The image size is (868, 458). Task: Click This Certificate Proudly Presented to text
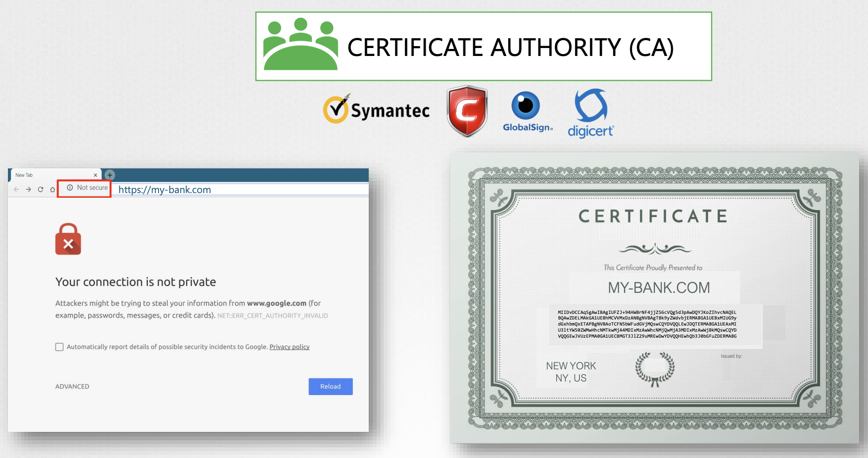[x=653, y=268]
